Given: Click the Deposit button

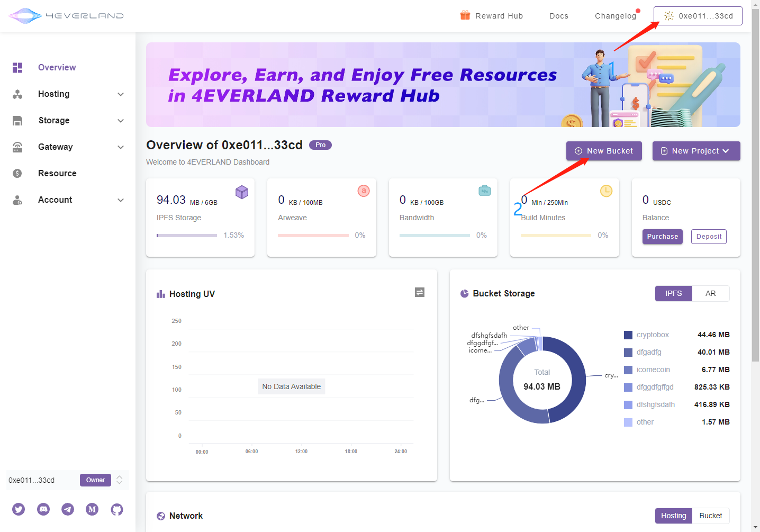Looking at the screenshot, I should [709, 237].
